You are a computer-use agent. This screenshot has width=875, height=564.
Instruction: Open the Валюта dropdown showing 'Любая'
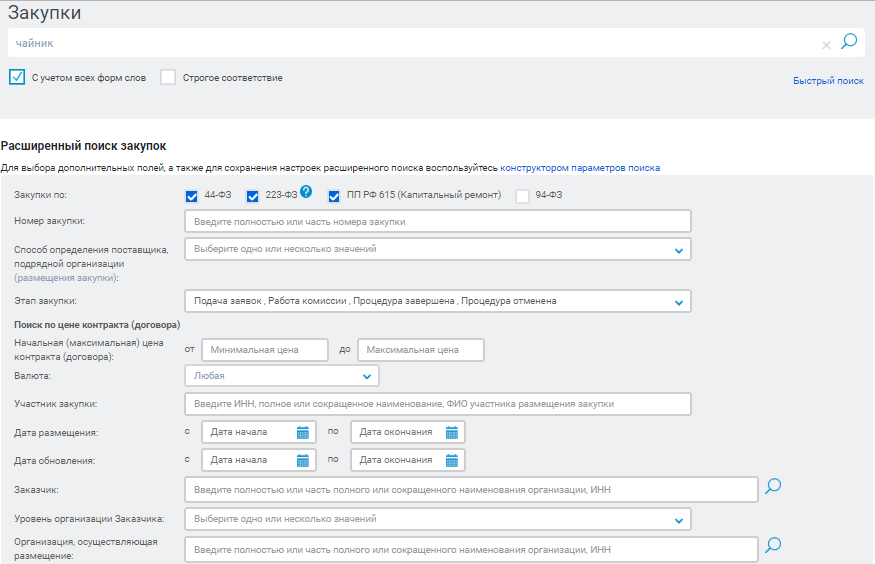click(x=367, y=377)
